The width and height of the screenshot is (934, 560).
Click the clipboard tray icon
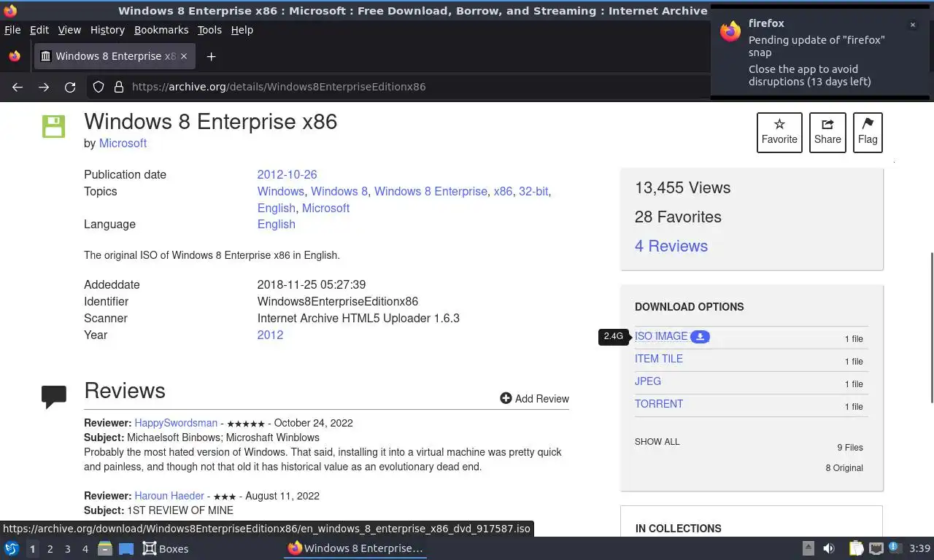pyautogui.click(x=856, y=548)
